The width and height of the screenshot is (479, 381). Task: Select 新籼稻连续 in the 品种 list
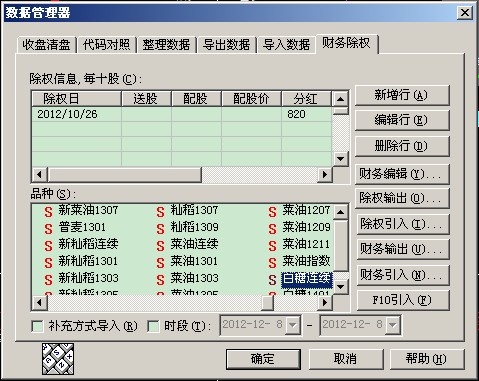[88, 244]
